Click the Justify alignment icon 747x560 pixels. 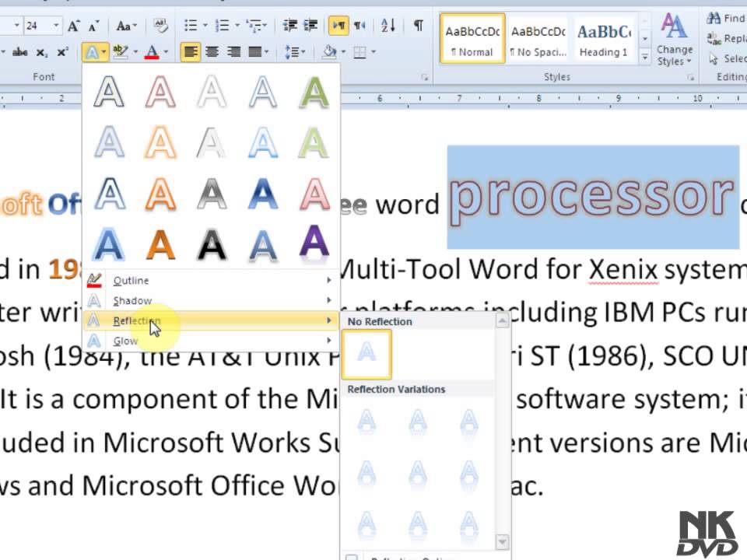coord(255,51)
